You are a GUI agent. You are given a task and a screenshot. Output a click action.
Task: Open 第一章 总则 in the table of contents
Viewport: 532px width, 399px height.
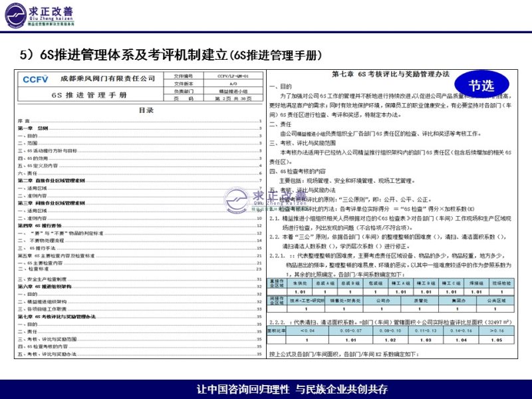pyautogui.click(x=33, y=128)
